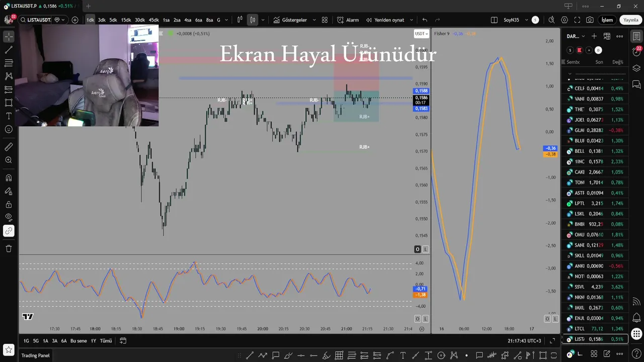The image size is (644, 362).
Task: Open the watchlist panel sidebar icon
Action: pos(636,36)
